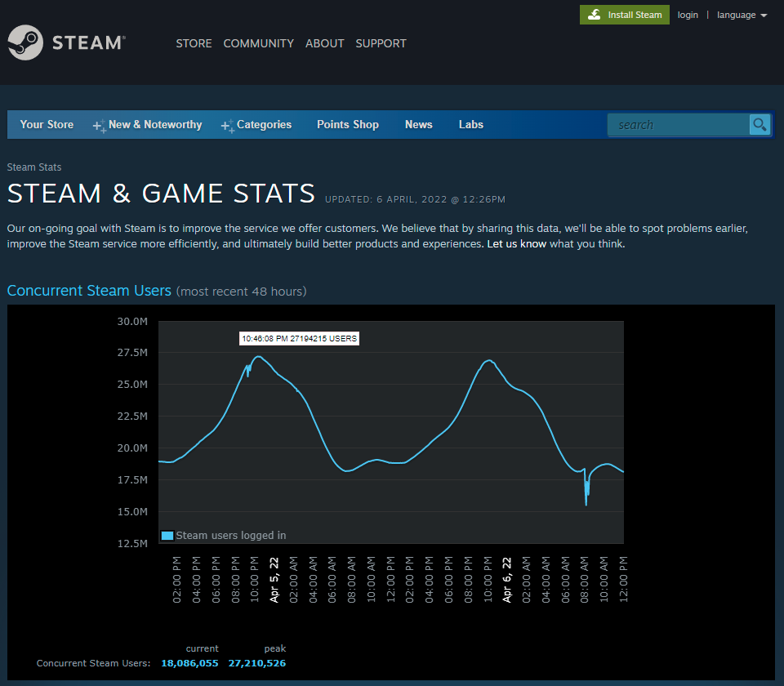Click the STEAM wordmark text
Image resolution: width=784 pixels, height=686 pixels.
[x=88, y=43]
